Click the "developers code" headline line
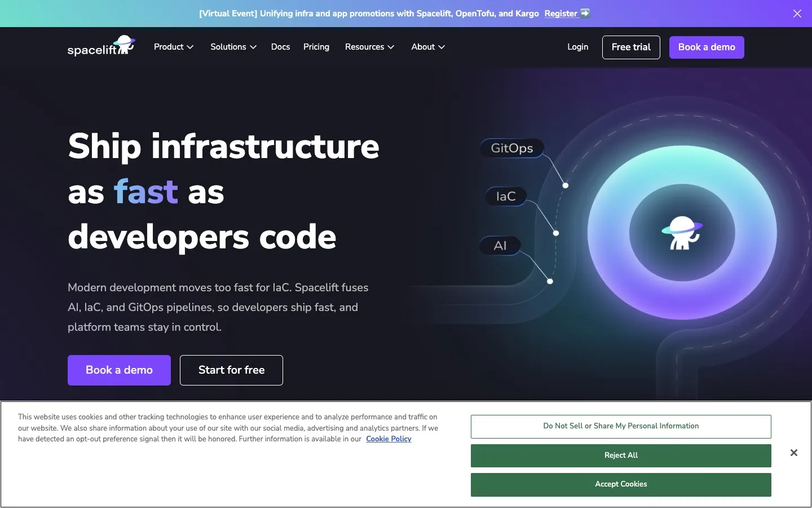812x508 pixels. pos(202,237)
